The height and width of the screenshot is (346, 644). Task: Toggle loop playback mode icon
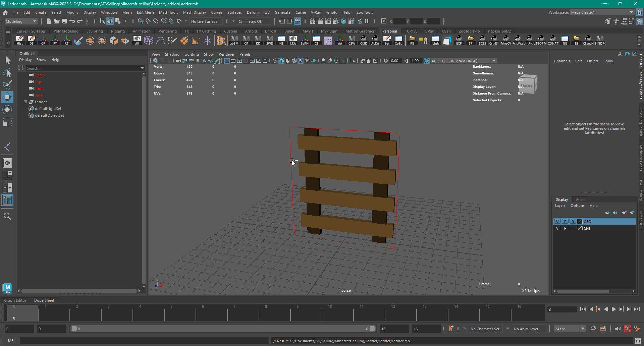click(x=593, y=329)
